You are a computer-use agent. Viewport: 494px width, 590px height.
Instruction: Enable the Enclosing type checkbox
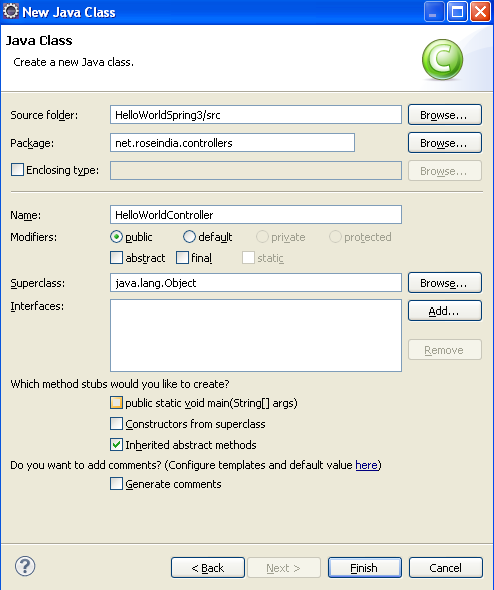point(17,170)
